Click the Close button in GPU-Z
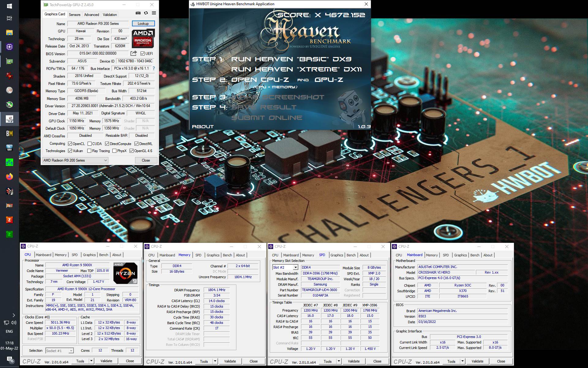The width and height of the screenshot is (588, 368). tap(146, 160)
